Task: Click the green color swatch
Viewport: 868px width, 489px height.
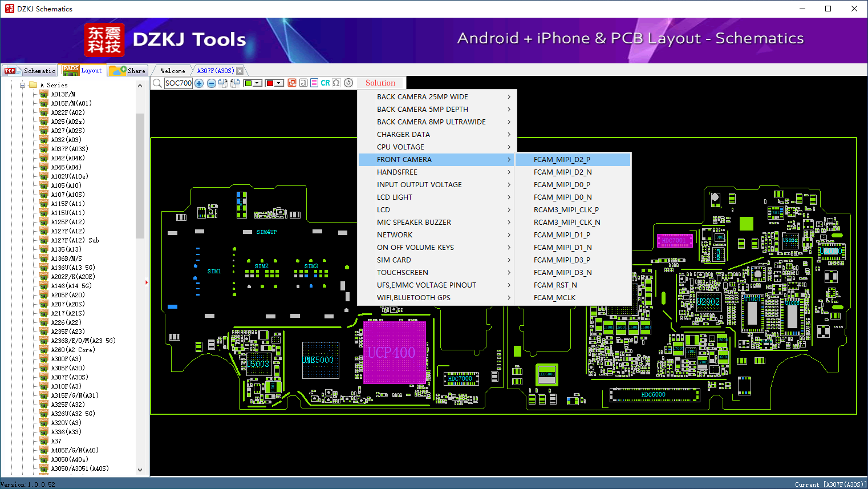Action: [248, 83]
